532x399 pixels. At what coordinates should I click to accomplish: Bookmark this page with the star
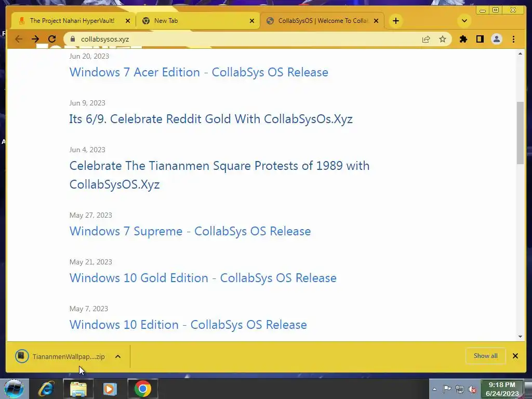(x=443, y=39)
